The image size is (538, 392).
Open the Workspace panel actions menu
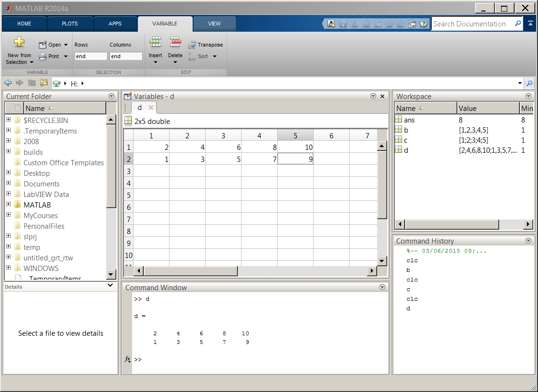click(x=528, y=96)
